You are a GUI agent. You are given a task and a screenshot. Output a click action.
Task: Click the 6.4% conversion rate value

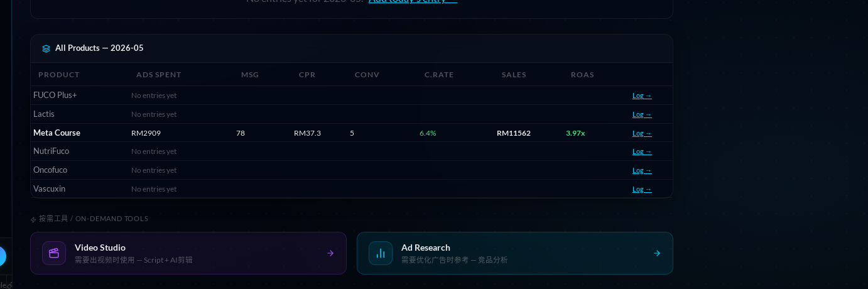(x=428, y=133)
